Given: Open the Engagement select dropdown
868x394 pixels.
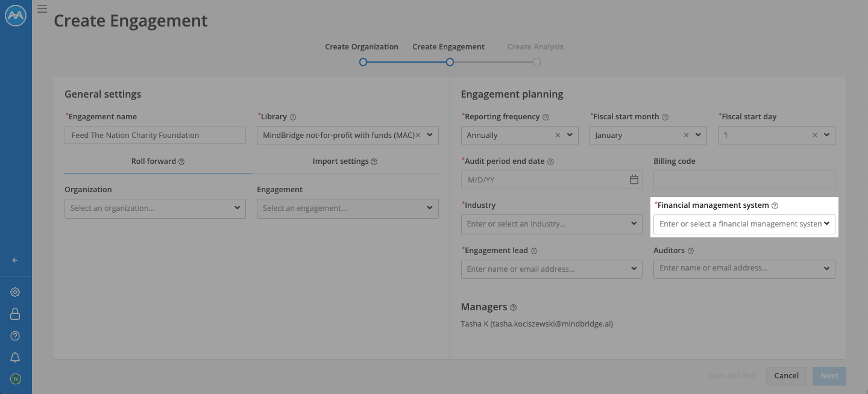Looking at the screenshot, I should [348, 208].
